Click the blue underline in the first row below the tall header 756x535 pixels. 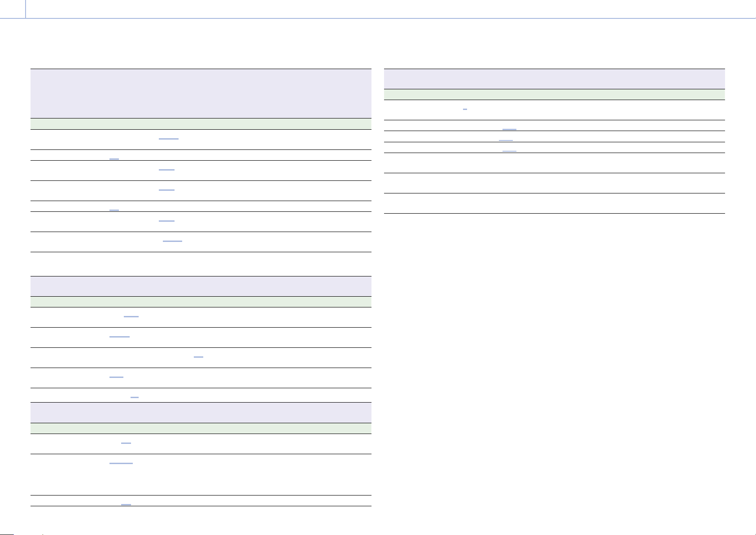coord(169,139)
